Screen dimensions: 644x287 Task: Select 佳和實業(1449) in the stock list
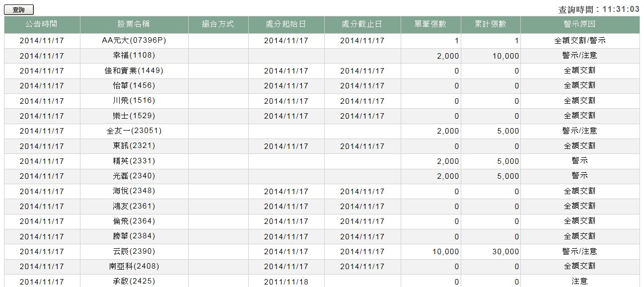tap(134, 71)
